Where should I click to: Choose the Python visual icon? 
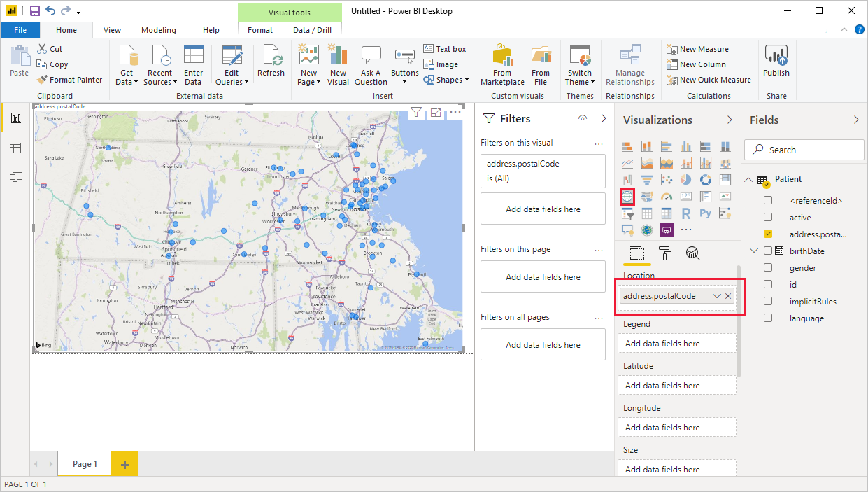click(x=706, y=213)
